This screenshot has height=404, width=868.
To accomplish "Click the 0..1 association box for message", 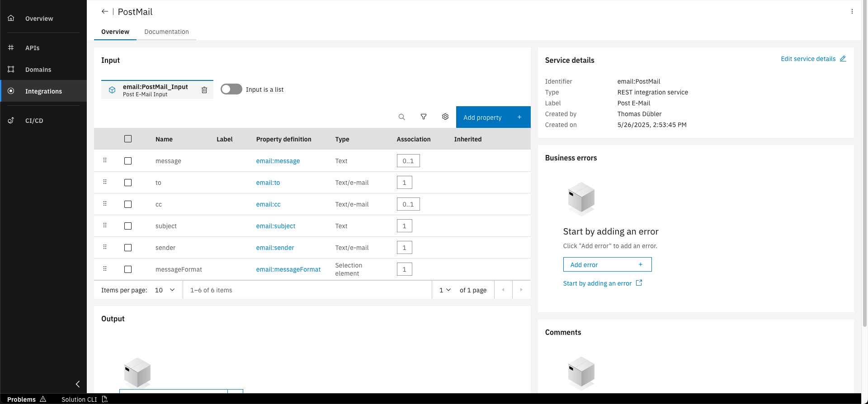I will pos(408,161).
